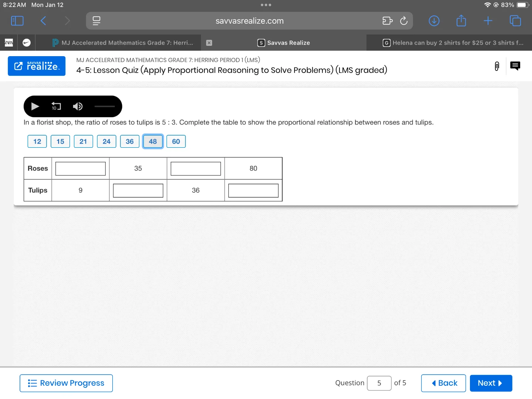Click the first Roses blank box
The width and height of the screenshot is (532, 399).
pos(81,169)
